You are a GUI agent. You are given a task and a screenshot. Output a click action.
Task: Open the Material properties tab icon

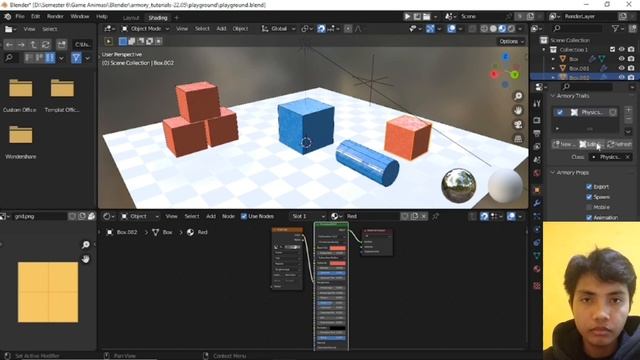click(x=537, y=269)
